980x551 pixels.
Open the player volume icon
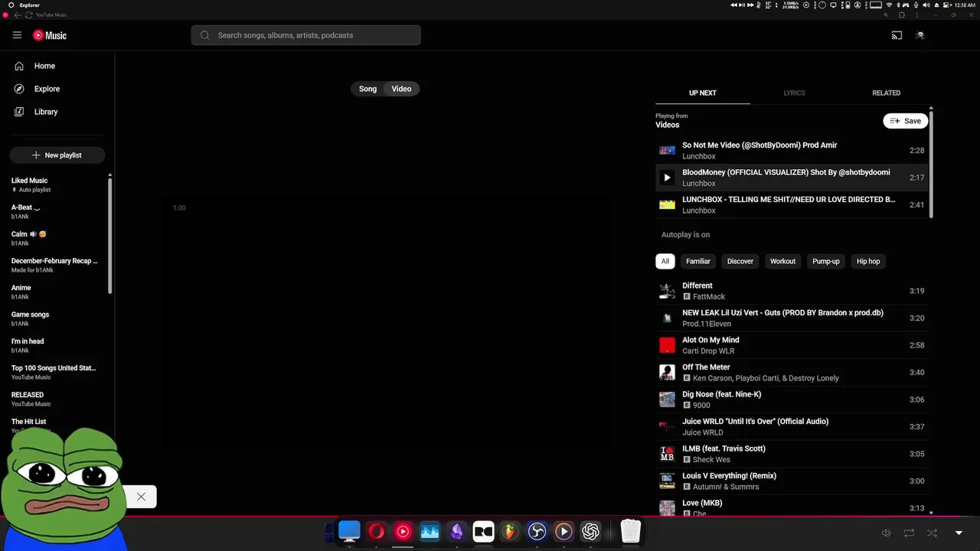pos(886,533)
